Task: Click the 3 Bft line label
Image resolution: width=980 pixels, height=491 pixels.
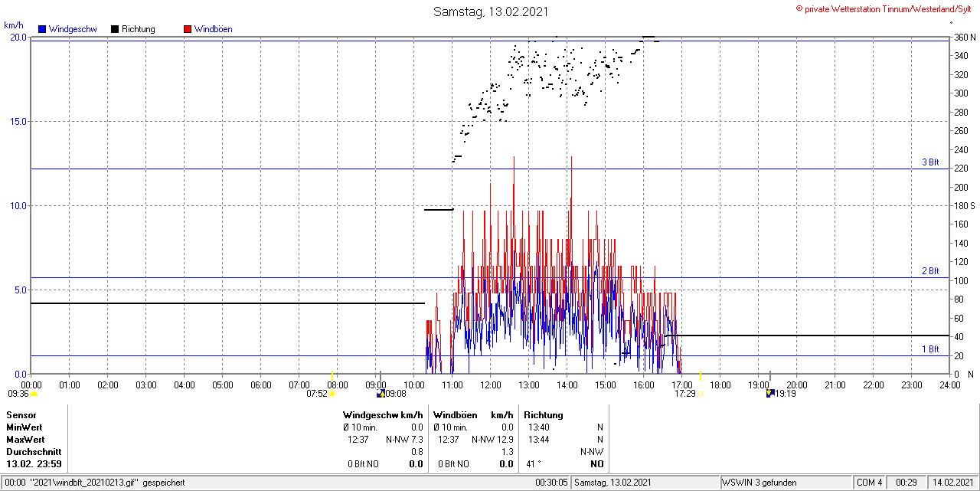Action: click(930, 162)
